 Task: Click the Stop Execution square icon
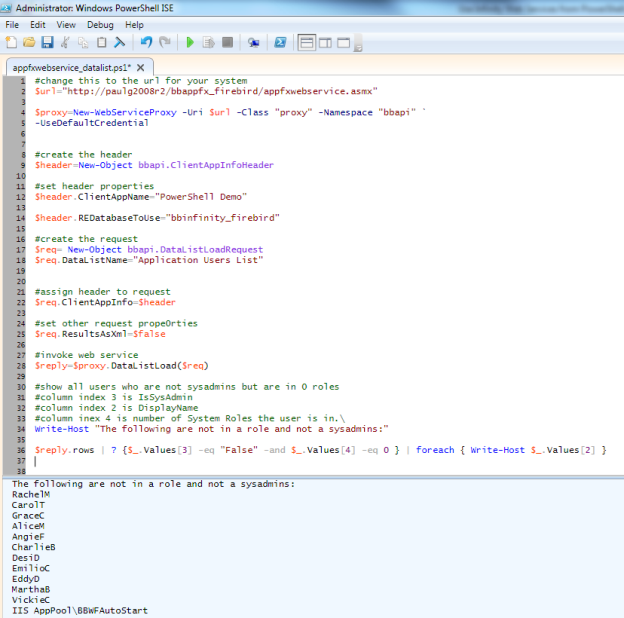pos(227,43)
